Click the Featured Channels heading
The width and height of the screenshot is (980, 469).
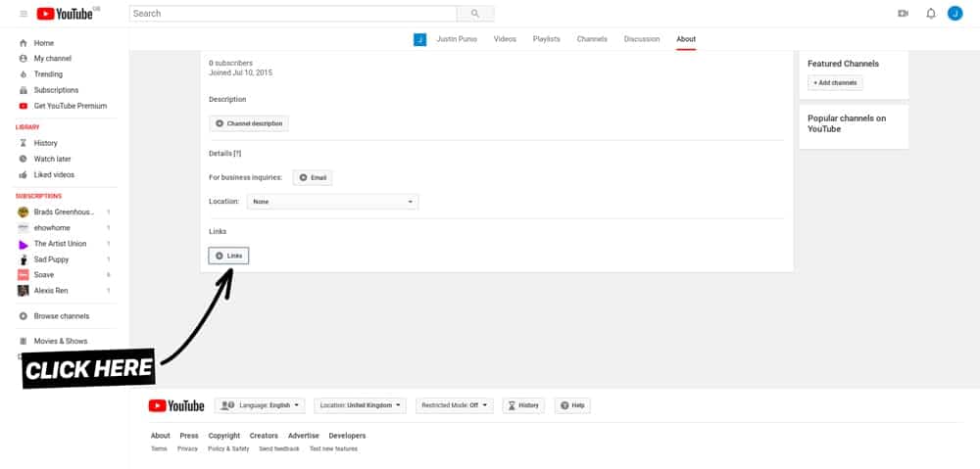(x=843, y=64)
